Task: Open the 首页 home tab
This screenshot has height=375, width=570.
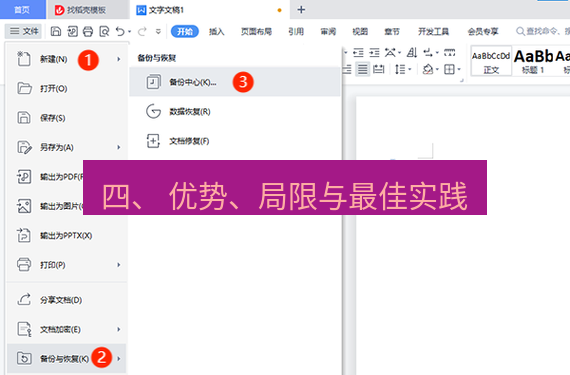Action: coord(22,10)
